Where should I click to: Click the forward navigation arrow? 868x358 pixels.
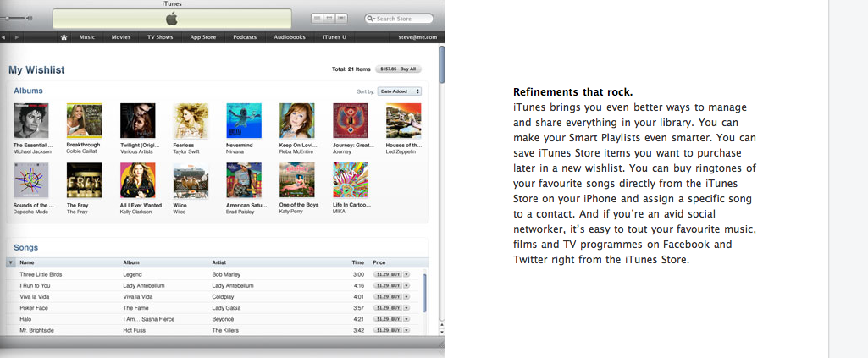(17, 37)
